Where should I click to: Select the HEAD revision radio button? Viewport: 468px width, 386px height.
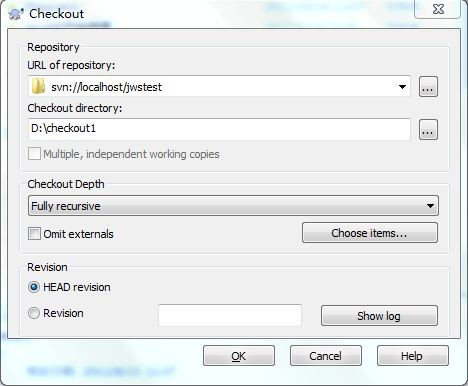click(x=34, y=287)
